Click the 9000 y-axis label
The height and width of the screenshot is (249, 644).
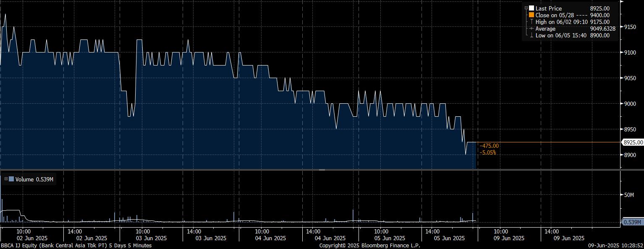point(631,104)
